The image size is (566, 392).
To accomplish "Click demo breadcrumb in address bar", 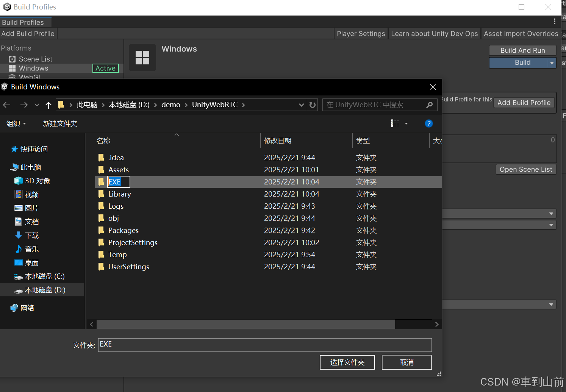I will [x=171, y=105].
